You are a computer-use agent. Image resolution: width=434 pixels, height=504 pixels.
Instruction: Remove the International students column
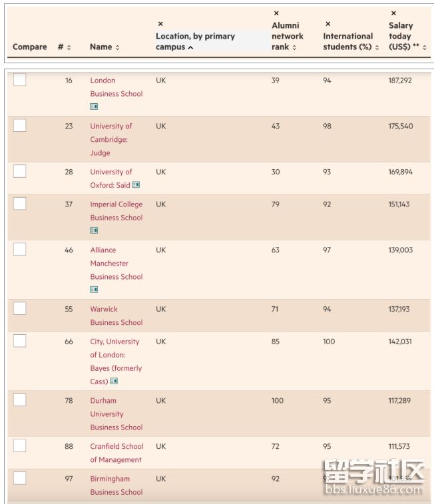click(327, 24)
